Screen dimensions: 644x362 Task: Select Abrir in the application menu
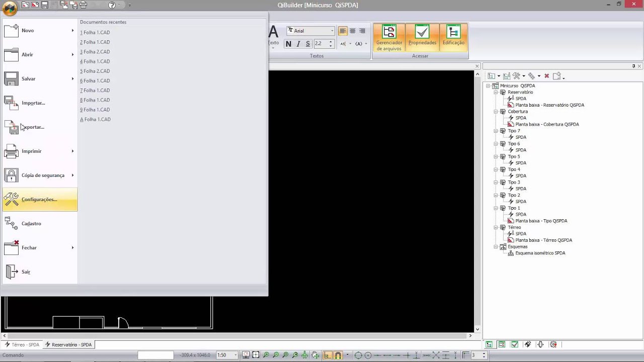tap(40, 55)
